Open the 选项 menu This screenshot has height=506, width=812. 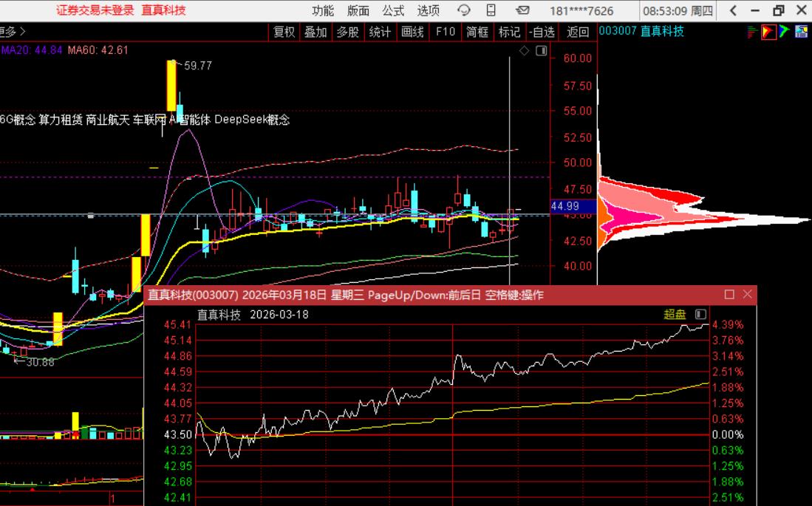pyautogui.click(x=429, y=10)
